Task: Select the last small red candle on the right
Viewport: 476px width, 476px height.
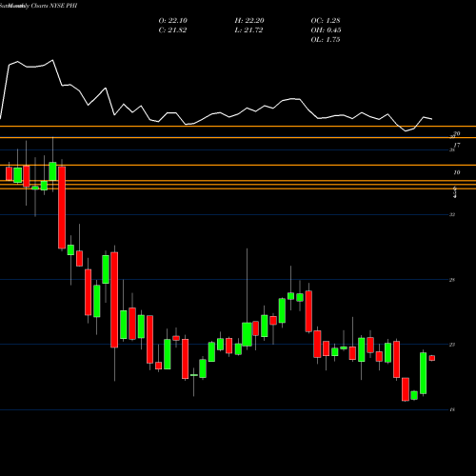Action: [432, 358]
